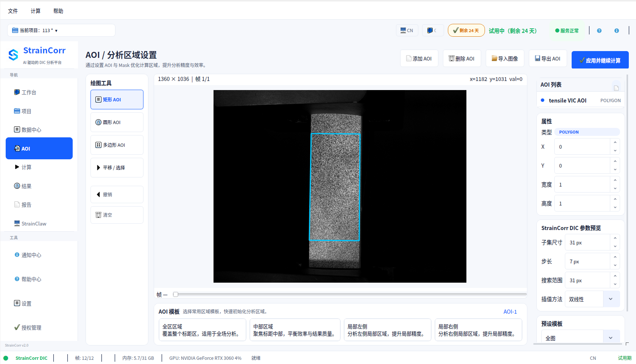
Task: Open StrainClaw in the sidebar
Action: click(39, 224)
